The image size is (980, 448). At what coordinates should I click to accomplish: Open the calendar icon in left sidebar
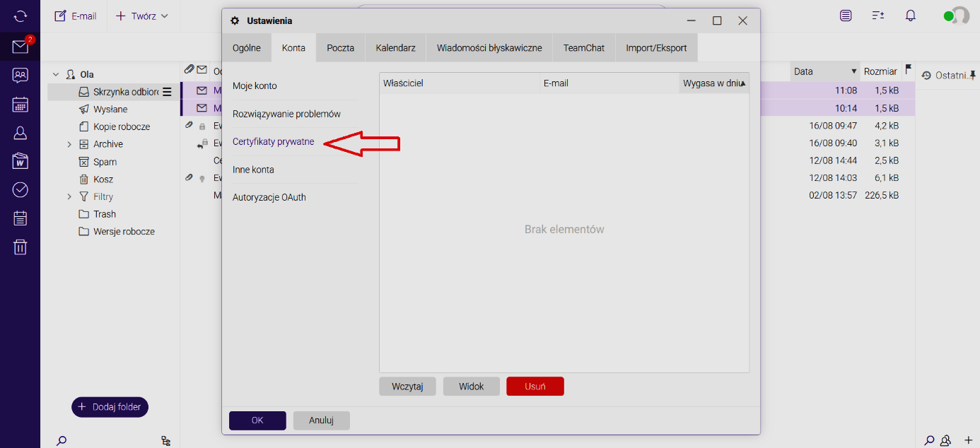coord(21,105)
